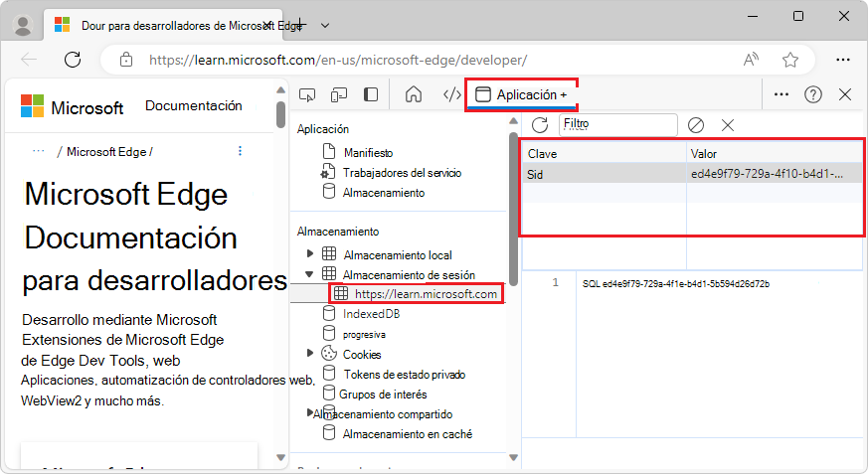The height and width of the screenshot is (474, 868).
Task: Select https://learn.microsoft.com session storage entry
Action: [x=426, y=294]
